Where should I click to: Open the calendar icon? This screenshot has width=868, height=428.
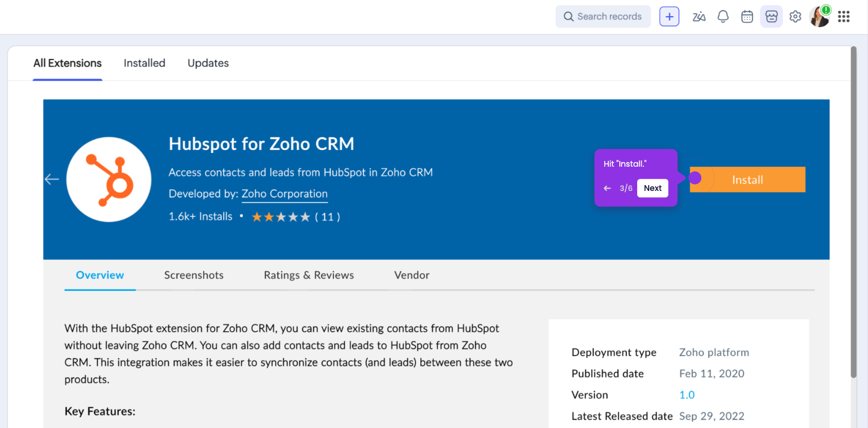point(747,17)
